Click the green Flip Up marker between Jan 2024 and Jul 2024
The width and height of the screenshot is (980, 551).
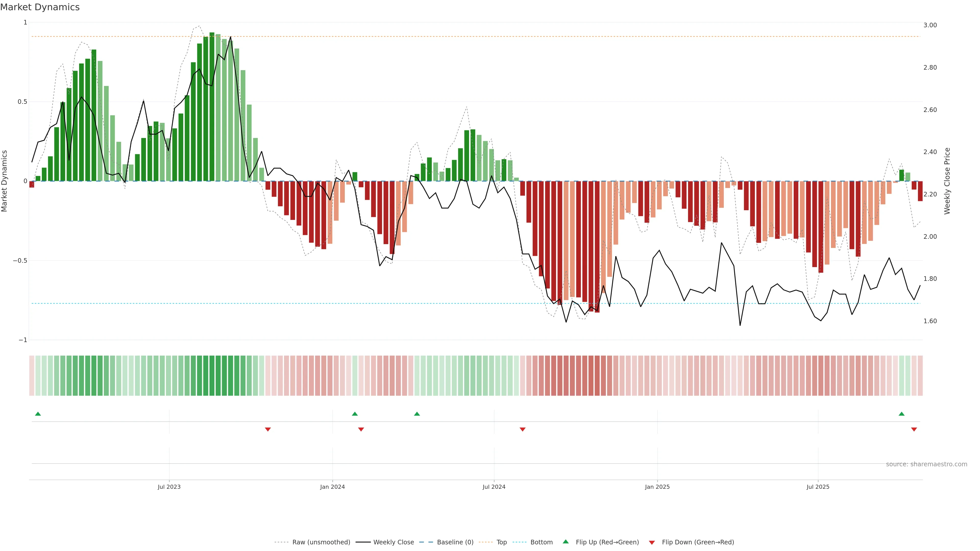pos(417,414)
